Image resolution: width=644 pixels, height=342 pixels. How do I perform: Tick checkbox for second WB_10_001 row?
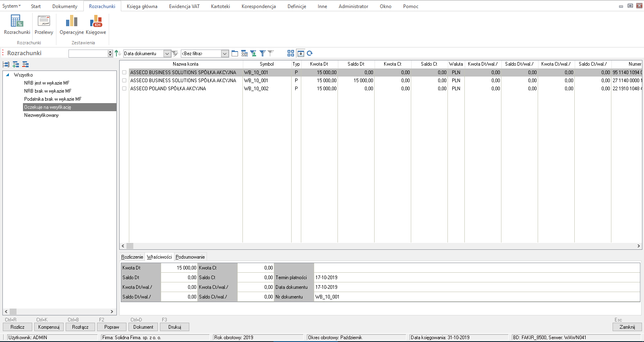[124, 81]
